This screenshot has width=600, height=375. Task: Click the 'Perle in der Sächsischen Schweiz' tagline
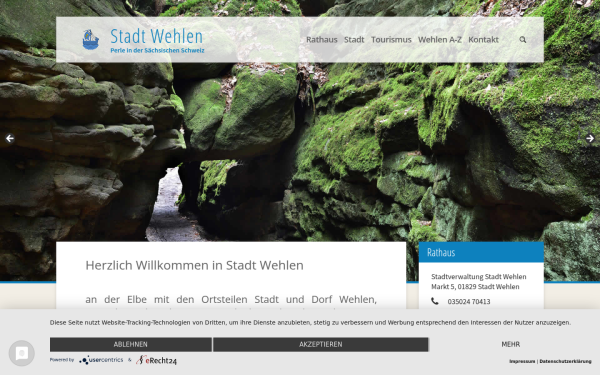click(x=157, y=51)
